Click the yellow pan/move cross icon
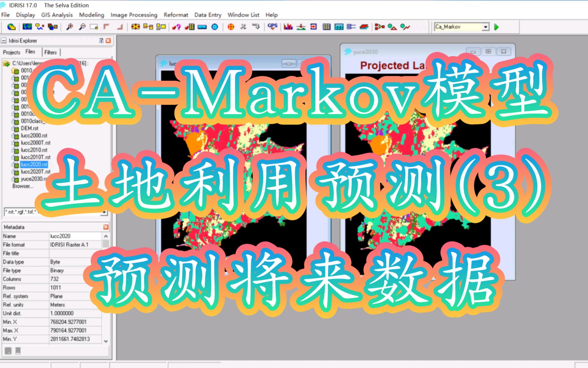This screenshot has height=368, width=588. click(x=135, y=27)
